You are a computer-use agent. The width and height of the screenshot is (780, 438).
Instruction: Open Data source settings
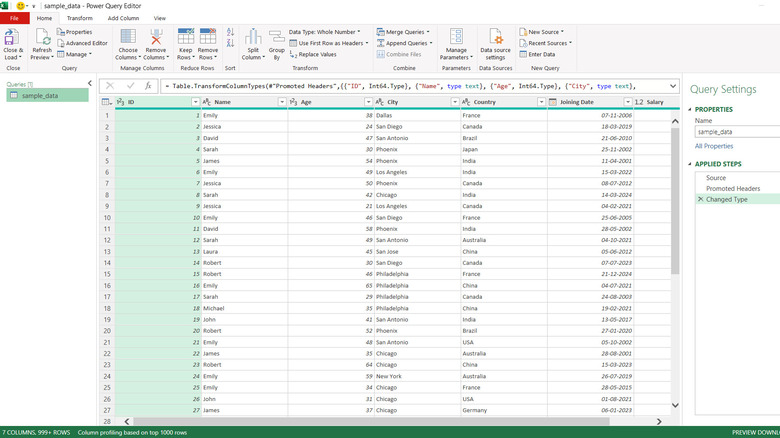[495, 38]
